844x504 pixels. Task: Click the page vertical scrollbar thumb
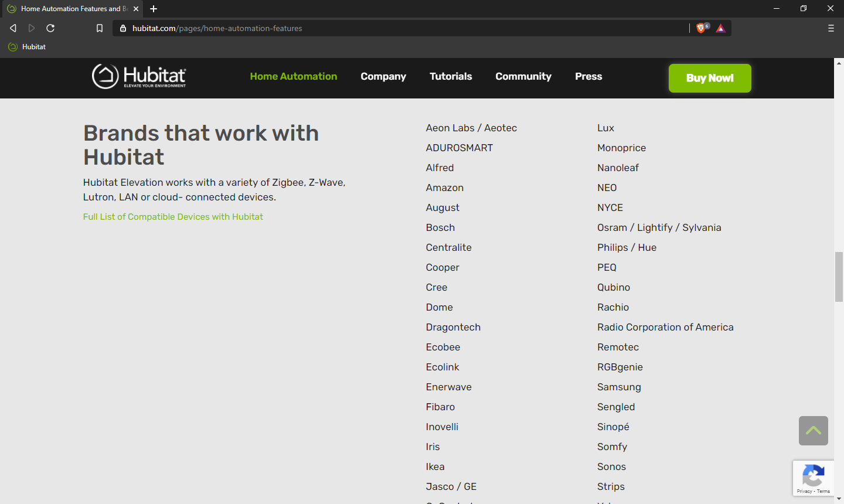(x=839, y=277)
